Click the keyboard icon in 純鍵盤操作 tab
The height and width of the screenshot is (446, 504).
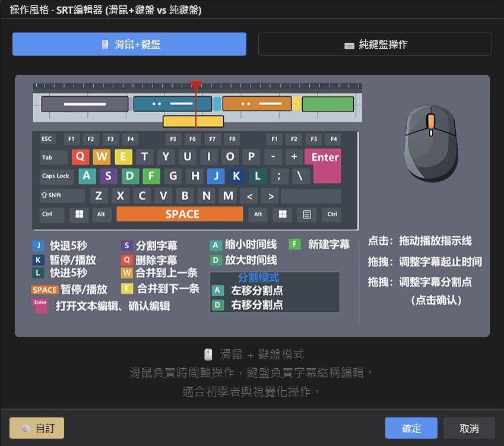[349, 46]
